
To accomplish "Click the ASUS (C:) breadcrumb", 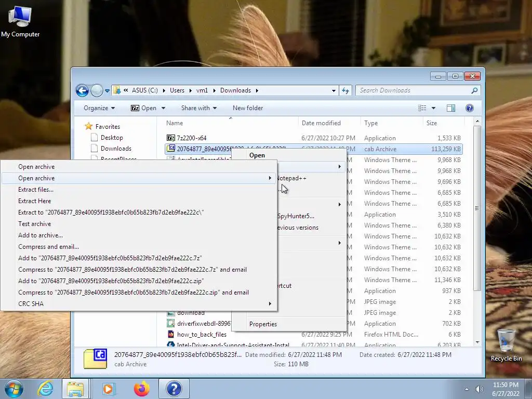I will [x=145, y=90].
